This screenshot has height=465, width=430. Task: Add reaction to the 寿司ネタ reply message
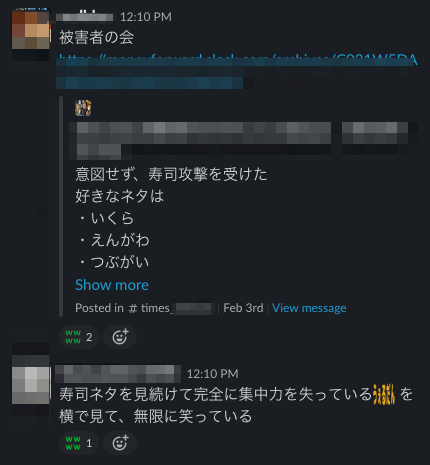[x=120, y=443]
